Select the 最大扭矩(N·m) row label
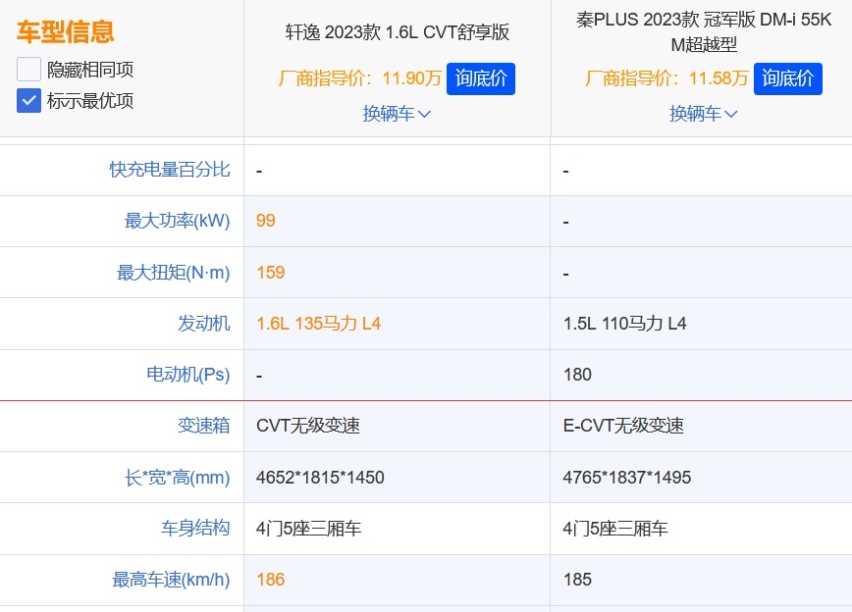The width and height of the screenshot is (852, 612). [x=173, y=272]
